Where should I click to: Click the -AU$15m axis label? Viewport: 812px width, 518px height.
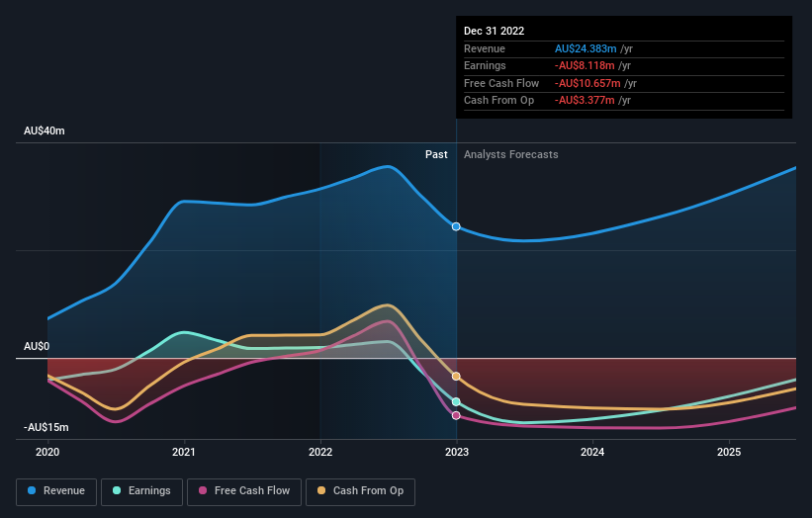[45, 427]
